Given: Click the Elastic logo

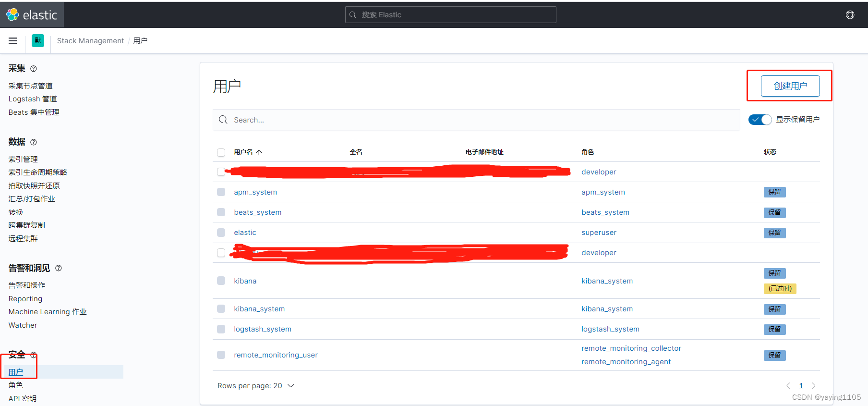Looking at the screenshot, I should [x=32, y=15].
